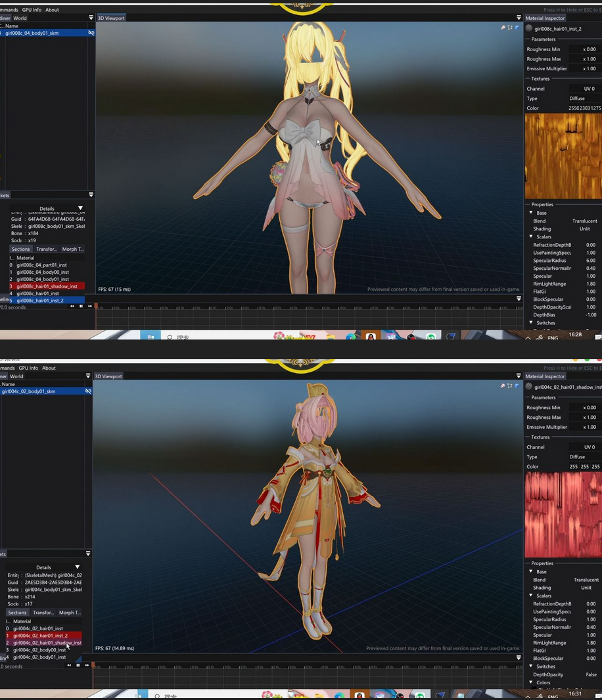The height and width of the screenshot is (700, 602).
Task: Click Color RGB values in top Material Inspector
Action: 584,108
